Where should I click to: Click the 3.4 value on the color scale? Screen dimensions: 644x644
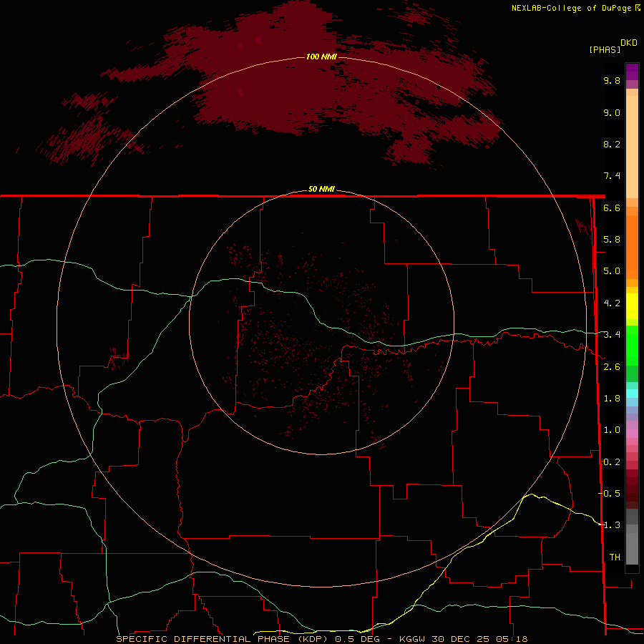coord(612,335)
